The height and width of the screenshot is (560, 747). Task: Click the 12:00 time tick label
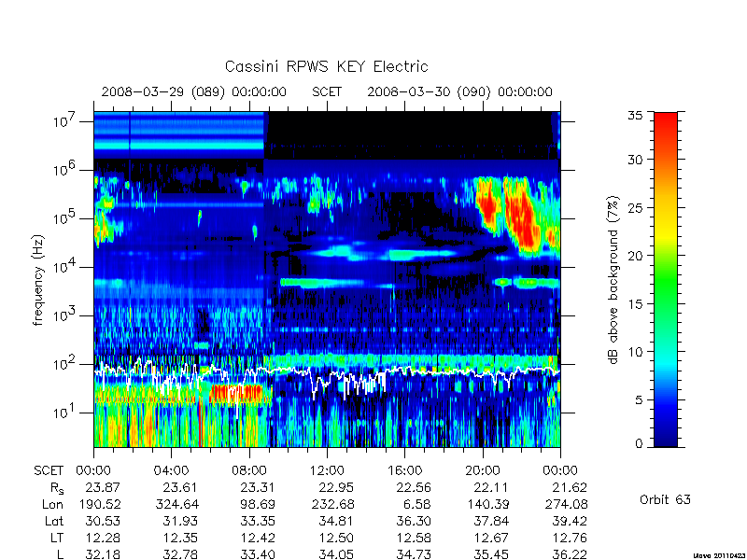coord(327,471)
